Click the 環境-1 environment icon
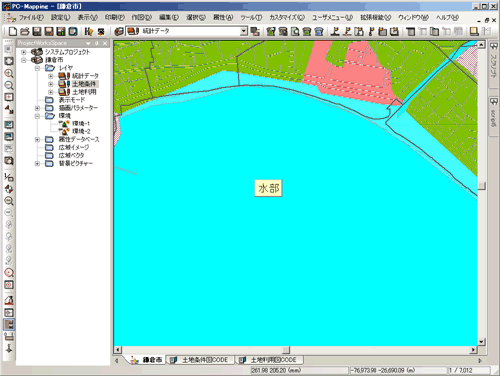Viewport: 500px width, 376px height. pyautogui.click(x=64, y=124)
